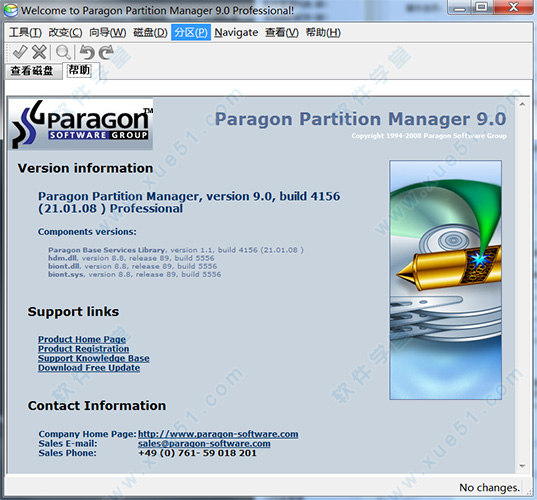Click the 'No changes.' status bar text
The height and width of the screenshot is (500, 537).
click(489, 487)
